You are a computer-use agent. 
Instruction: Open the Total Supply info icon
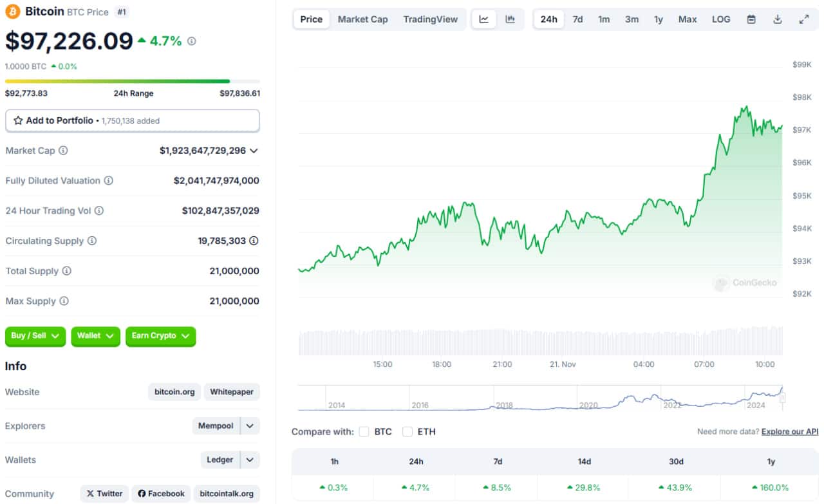point(66,271)
